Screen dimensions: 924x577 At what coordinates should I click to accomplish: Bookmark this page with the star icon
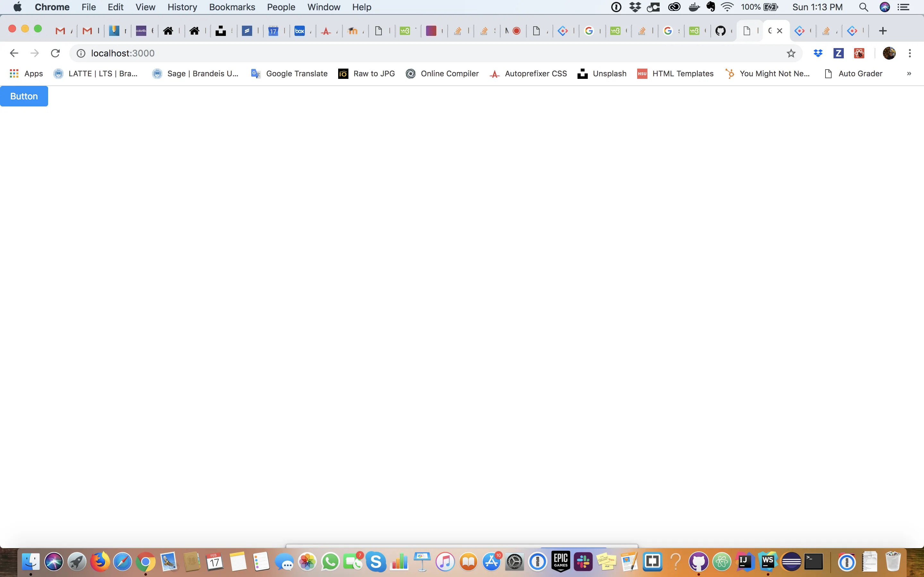[x=791, y=53]
